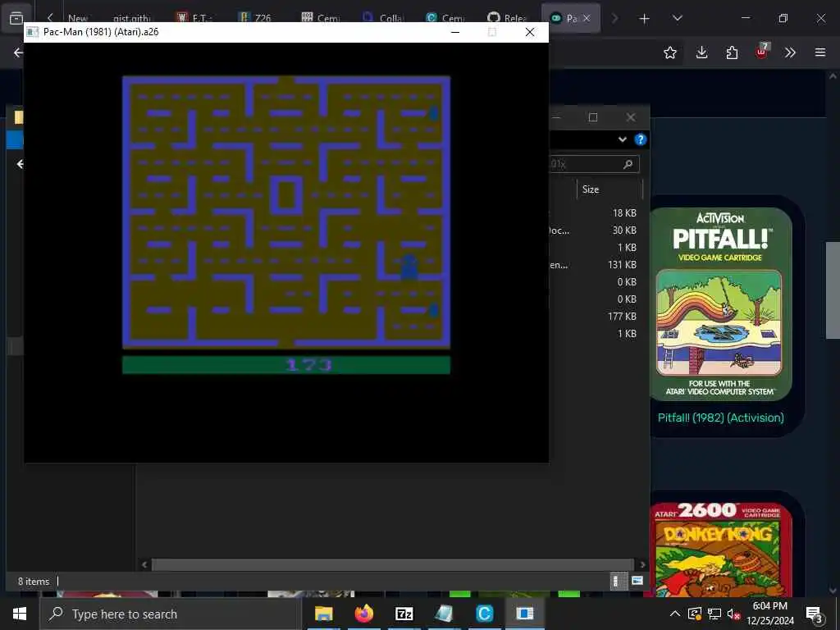This screenshot has height=630, width=840.
Task: Show more toolbar tools with the double chevron
Action: [x=790, y=52]
